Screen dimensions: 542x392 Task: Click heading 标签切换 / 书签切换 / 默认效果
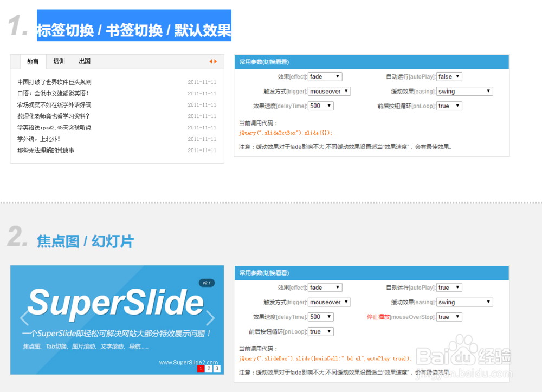pos(134,30)
